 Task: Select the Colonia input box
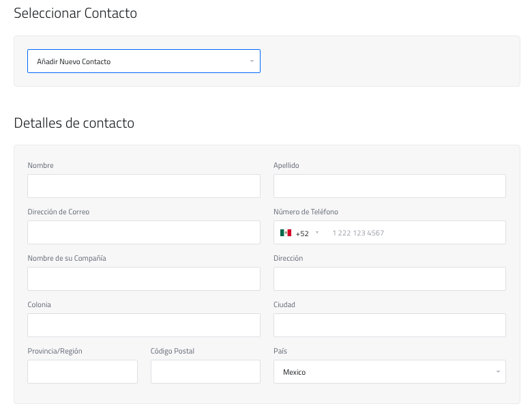click(144, 325)
